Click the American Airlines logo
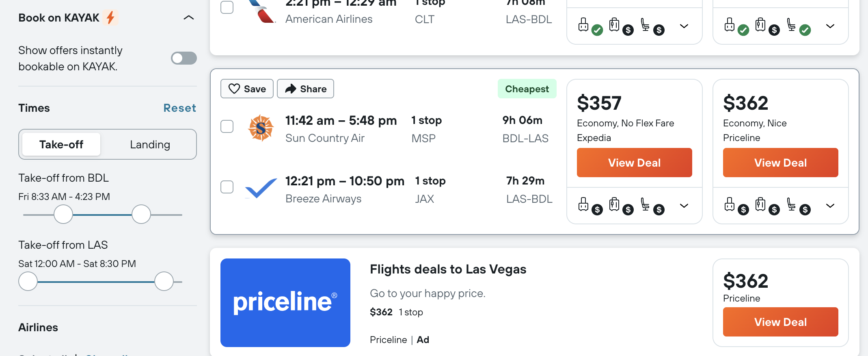868x356 pixels. (x=262, y=11)
